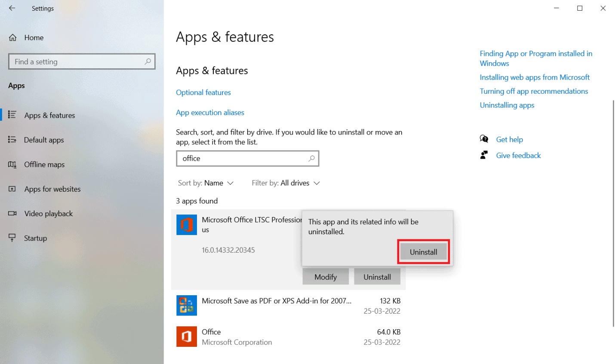Open App execution aliases
Viewport: 615px width, 364px height.
210,112
